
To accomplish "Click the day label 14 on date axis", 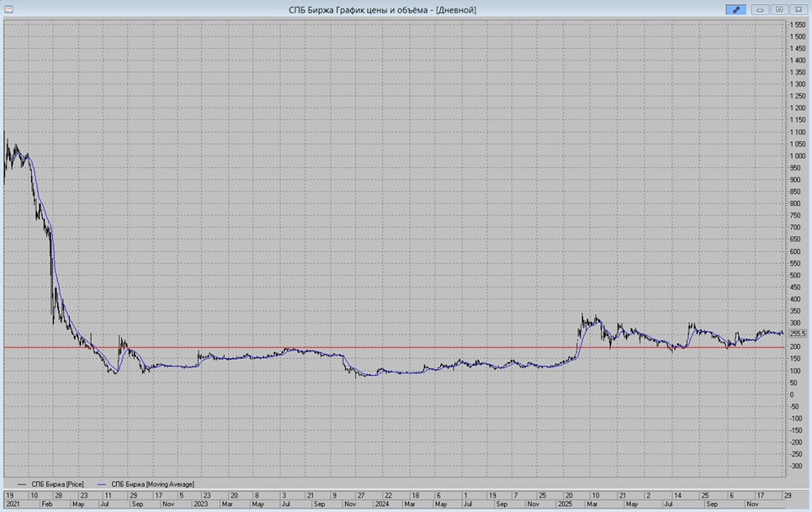I will (x=677, y=496).
